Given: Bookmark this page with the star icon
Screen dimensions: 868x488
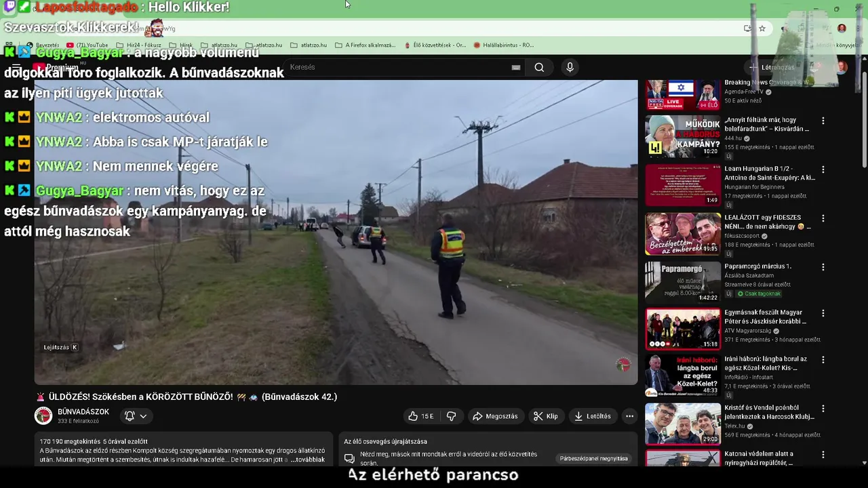Looking at the screenshot, I should 762,28.
